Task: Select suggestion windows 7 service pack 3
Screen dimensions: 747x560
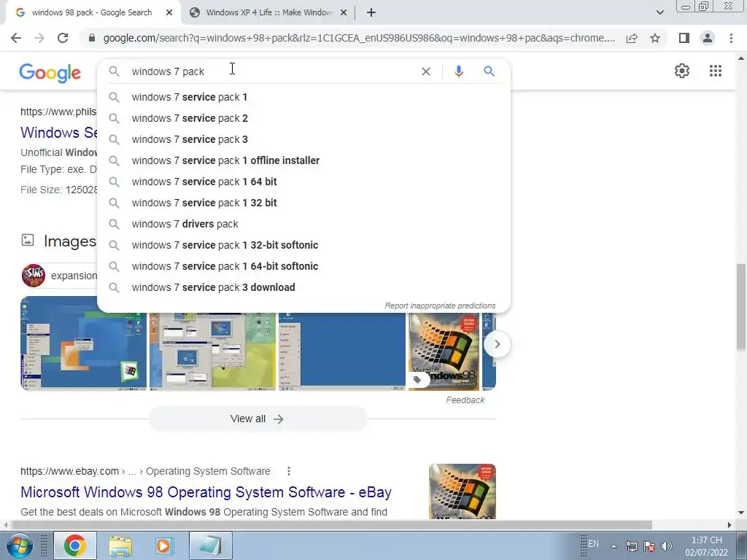Action: (x=303, y=139)
